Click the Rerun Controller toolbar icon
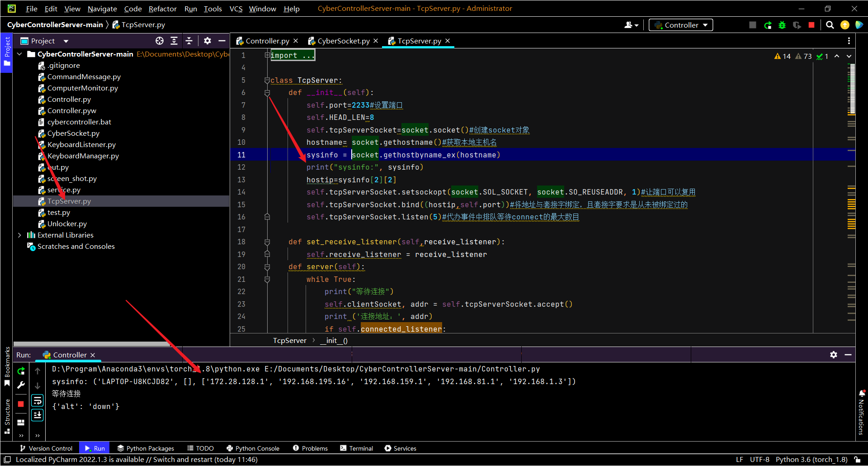Screen dimensions: 868x466 tap(768, 25)
